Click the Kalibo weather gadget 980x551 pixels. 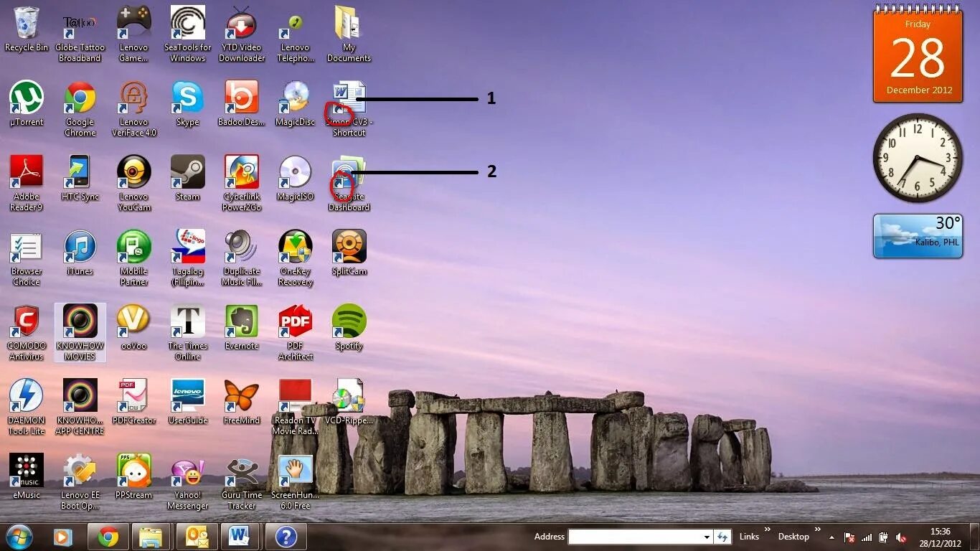coord(918,236)
